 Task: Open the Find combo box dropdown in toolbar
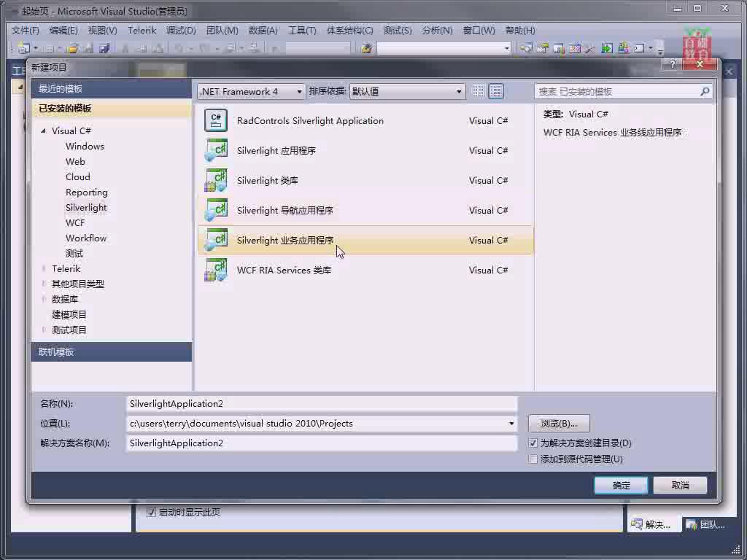[506, 48]
